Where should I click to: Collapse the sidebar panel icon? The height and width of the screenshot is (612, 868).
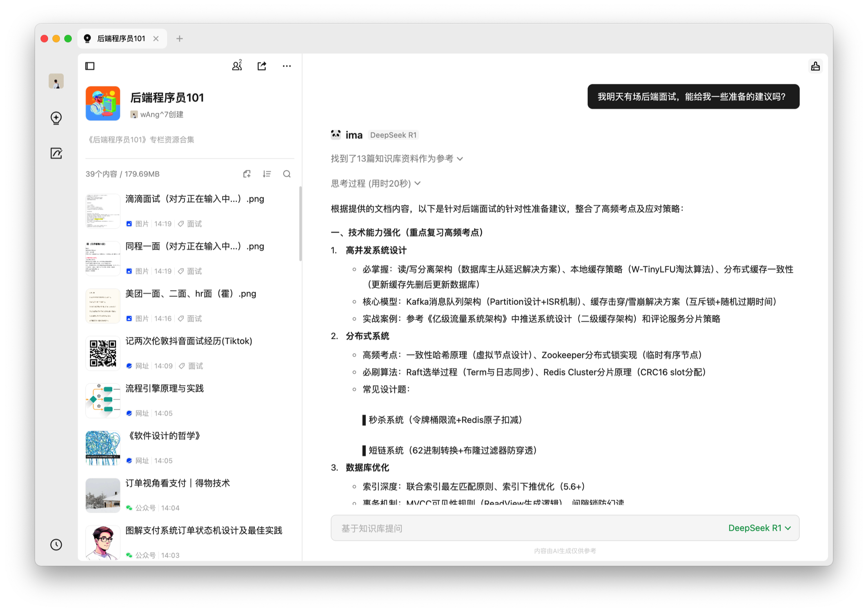90,66
